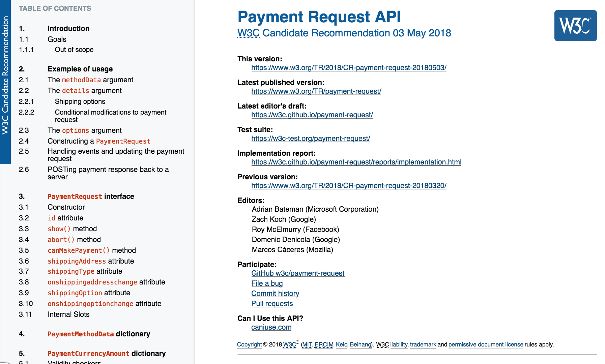Screen dimensions: 605x364
Task: Go to the Goals entry
Action: click(57, 39)
